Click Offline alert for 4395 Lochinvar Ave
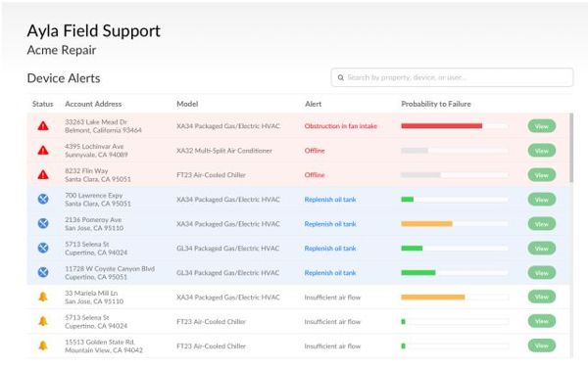This screenshot has height=368, width=588. 315,151
